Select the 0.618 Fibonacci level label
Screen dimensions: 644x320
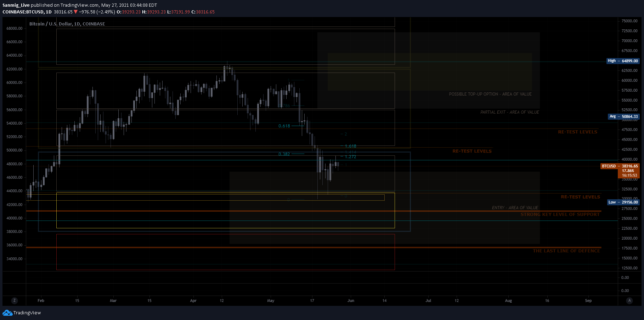coord(284,126)
